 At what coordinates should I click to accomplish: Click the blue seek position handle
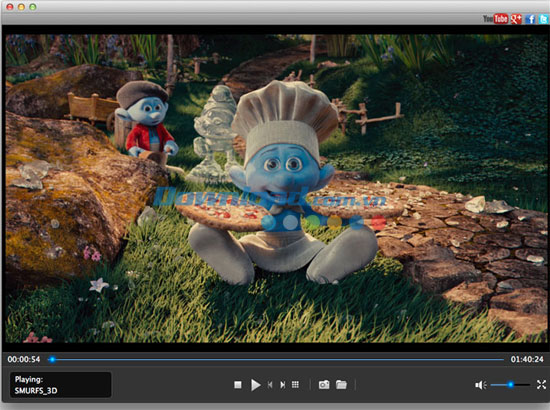coord(52,359)
